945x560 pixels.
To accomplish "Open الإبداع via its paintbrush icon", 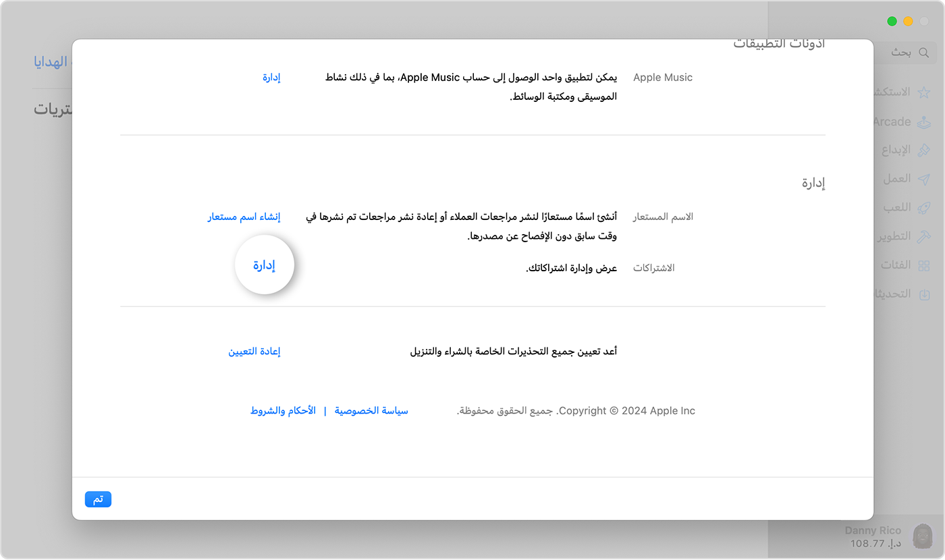I will 924,149.
